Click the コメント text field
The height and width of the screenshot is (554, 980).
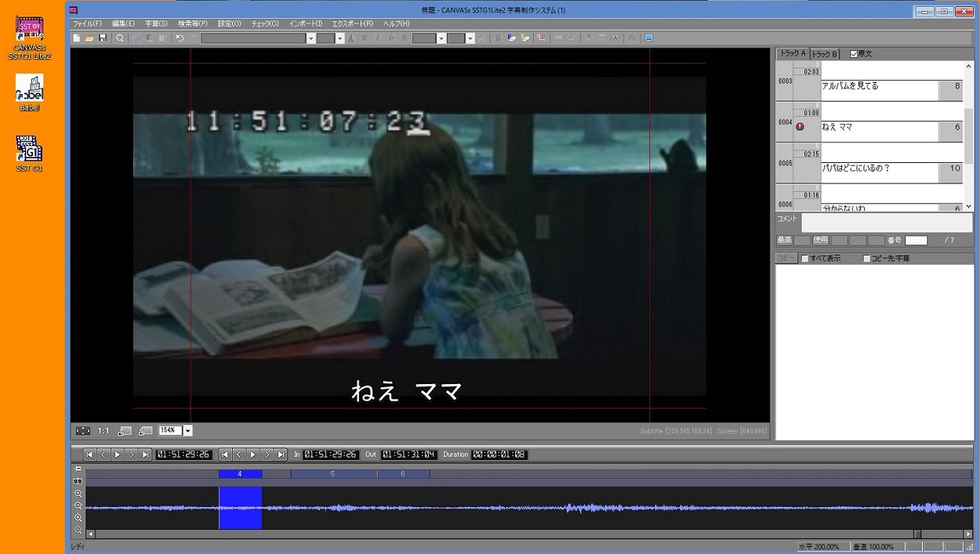pyautogui.click(x=887, y=223)
